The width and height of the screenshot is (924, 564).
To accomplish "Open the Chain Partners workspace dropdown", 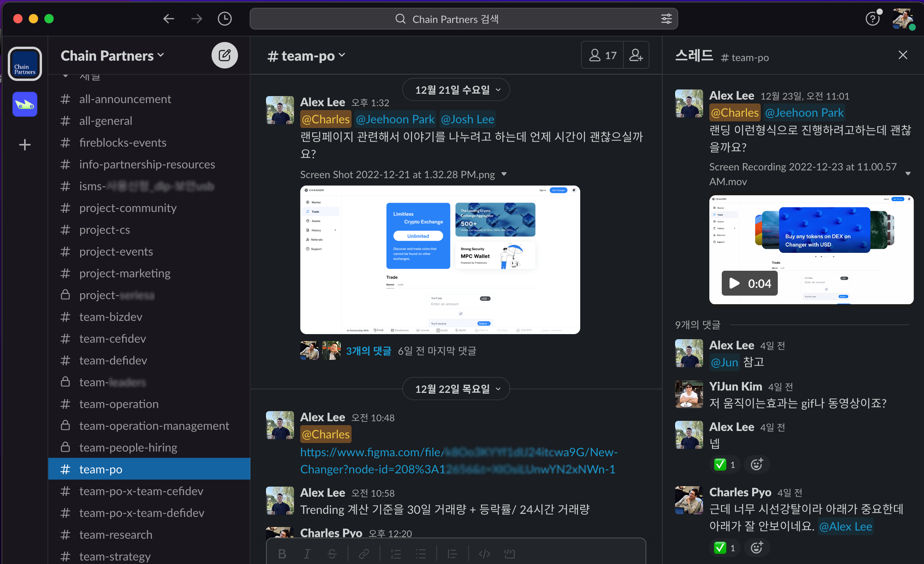I will (112, 56).
